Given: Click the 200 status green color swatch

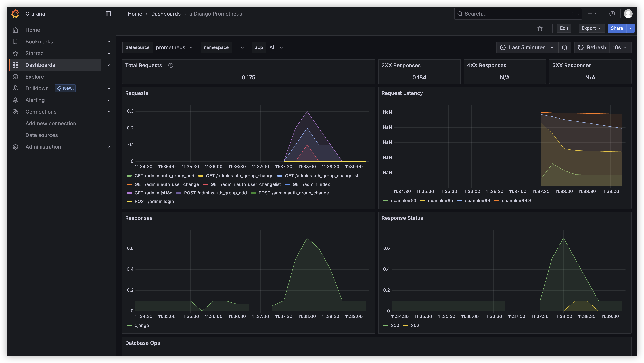Looking at the screenshot, I should (386, 326).
